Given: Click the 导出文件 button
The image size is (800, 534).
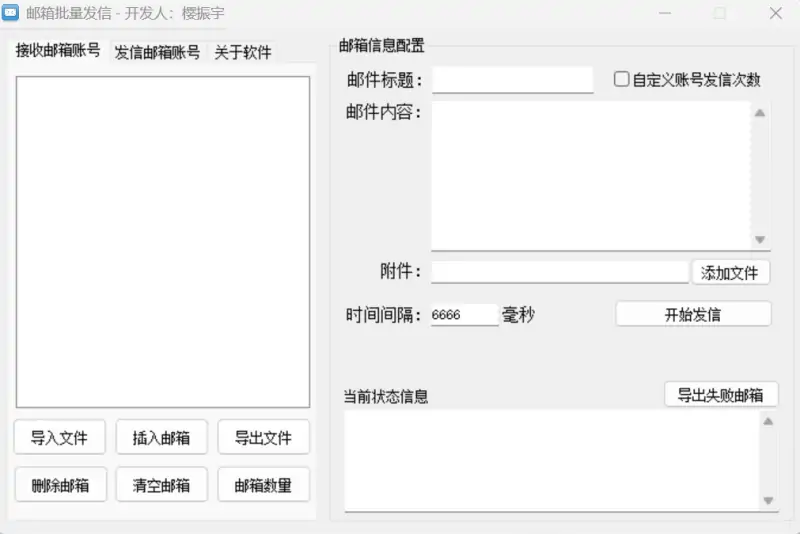Looking at the screenshot, I should pyautogui.click(x=263, y=437).
